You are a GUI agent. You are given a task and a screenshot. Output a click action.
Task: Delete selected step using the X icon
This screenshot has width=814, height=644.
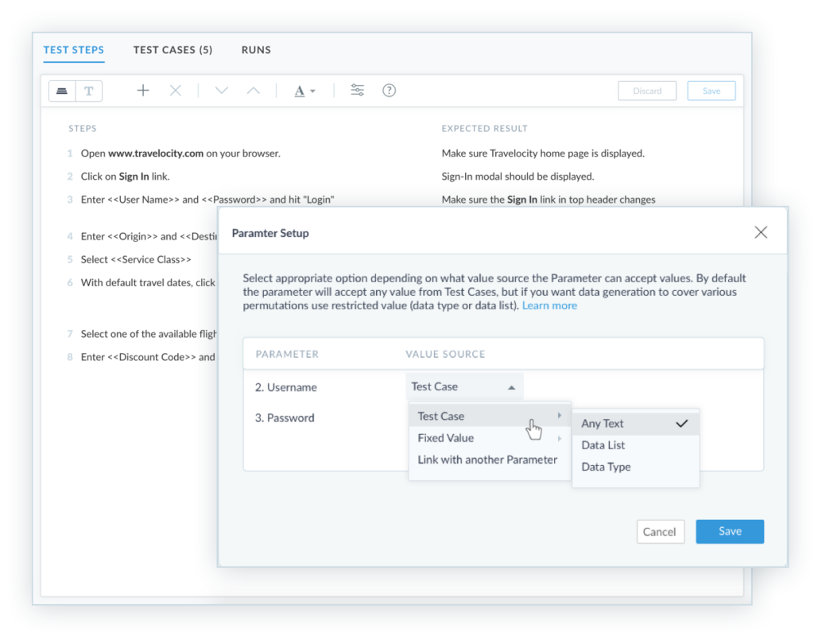pyautogui.click(x=175, y=90)
